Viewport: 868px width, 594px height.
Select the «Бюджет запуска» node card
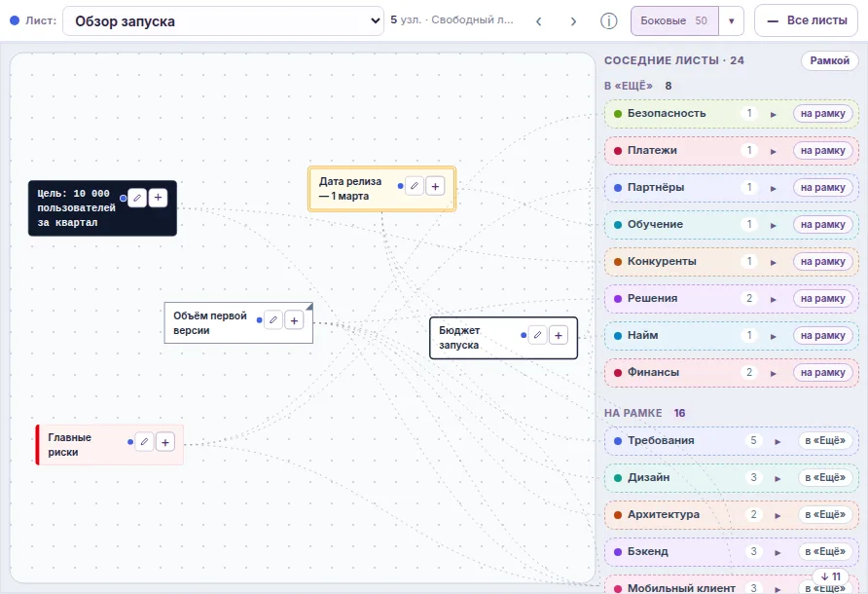504,338
